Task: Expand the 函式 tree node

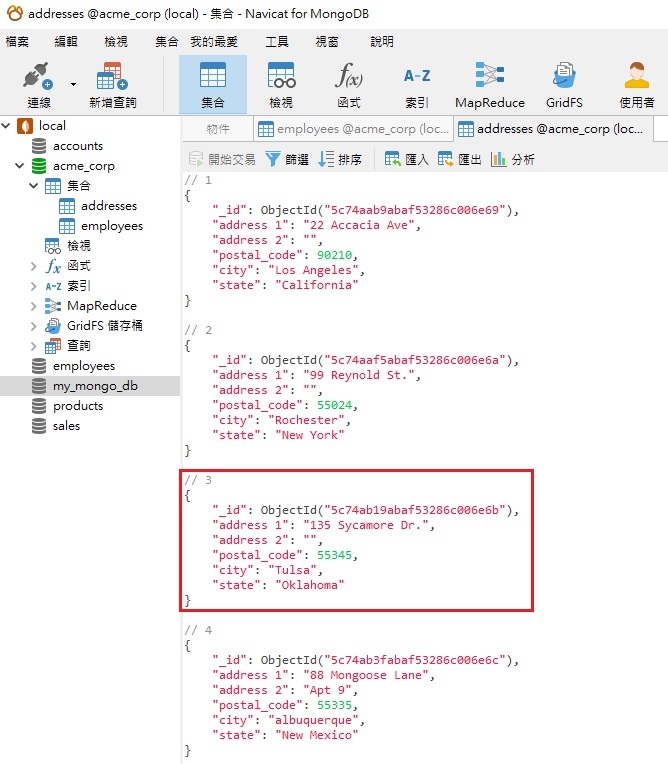Action: 36,266
